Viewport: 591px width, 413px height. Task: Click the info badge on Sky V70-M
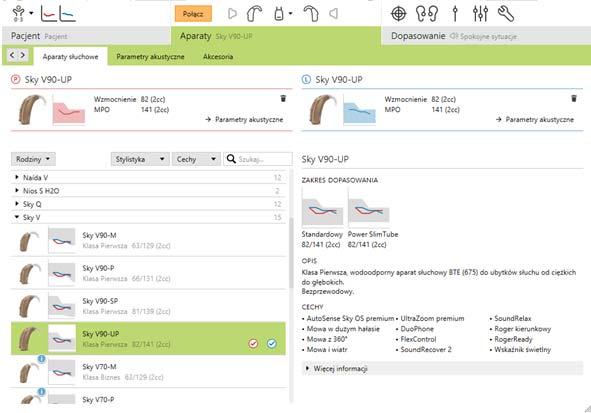[x=41, y=359]
